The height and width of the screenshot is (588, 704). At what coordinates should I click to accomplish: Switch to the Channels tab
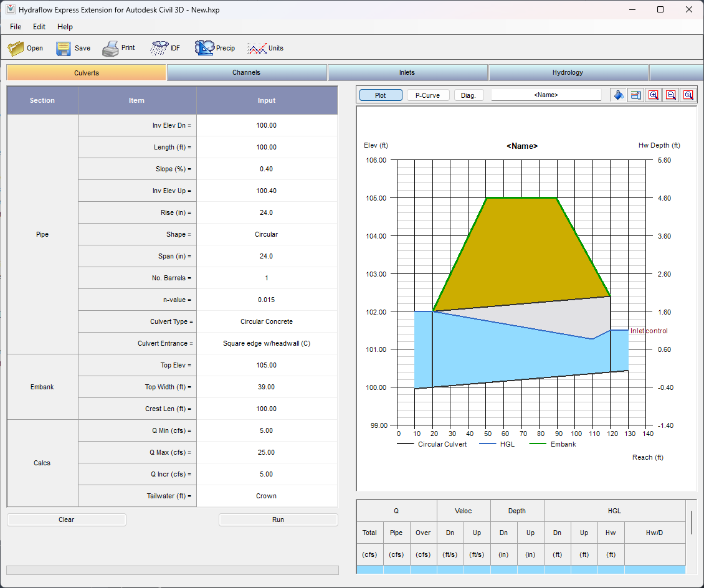(x=247, y=72)
